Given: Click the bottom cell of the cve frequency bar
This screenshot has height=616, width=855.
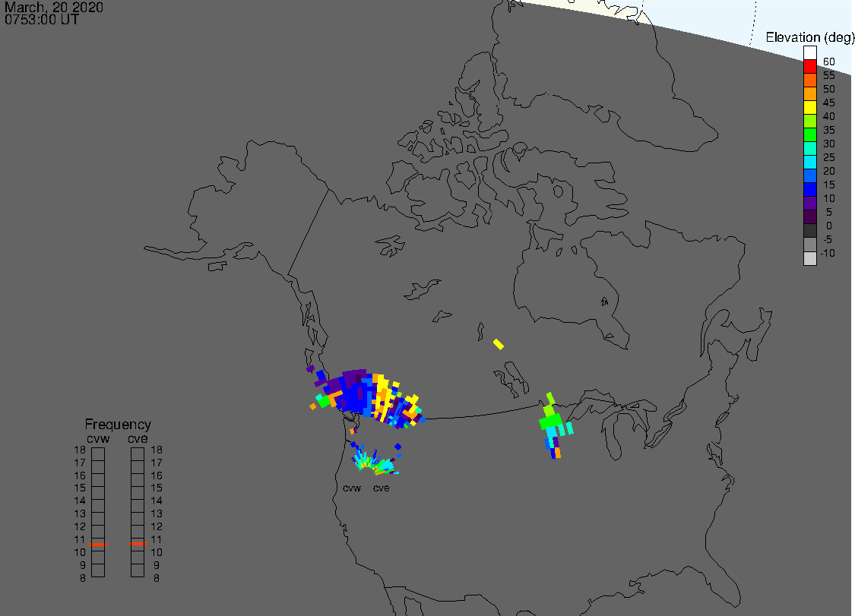Looking at the screenshot, I should [138, 570].
